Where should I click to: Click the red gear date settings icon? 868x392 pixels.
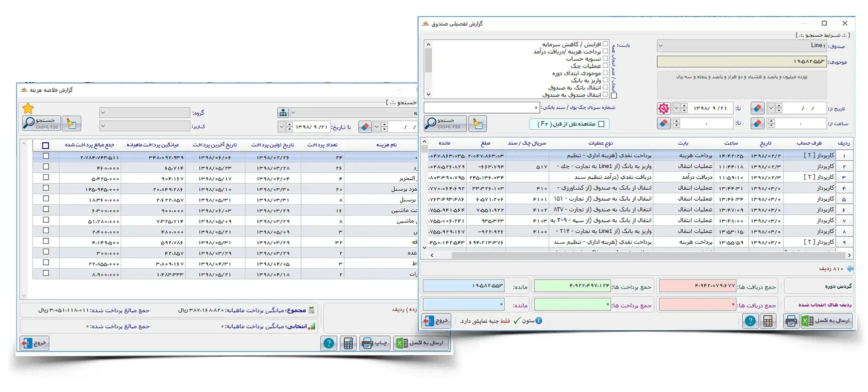pyautogui.click(x=664, y=108)
